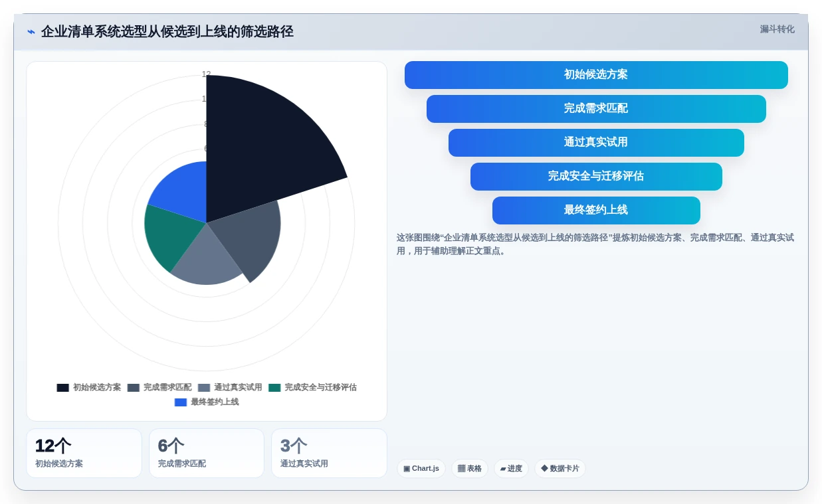
Task: Click the title 企业清单系统选型从候选到上线的筛选路径
Action: pos(167,32)
